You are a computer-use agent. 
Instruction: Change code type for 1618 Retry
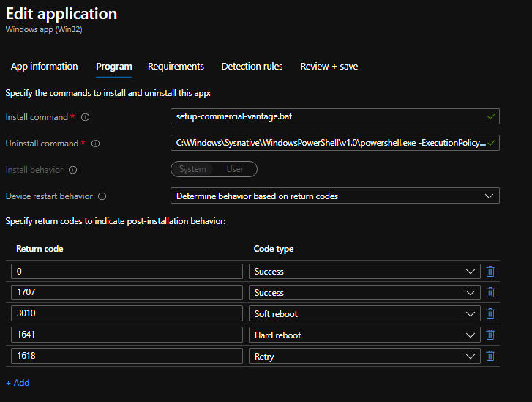coord(364,357)
